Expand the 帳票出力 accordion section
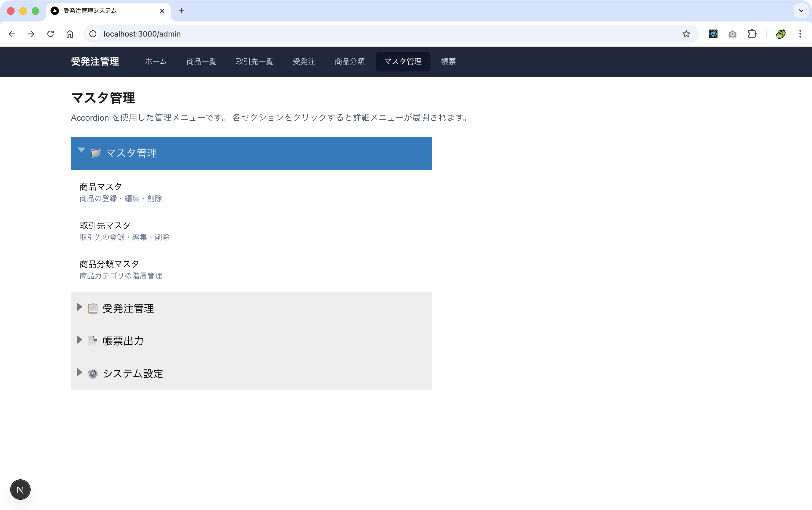This screenshot has width=812, height=510. click(123, 340)
